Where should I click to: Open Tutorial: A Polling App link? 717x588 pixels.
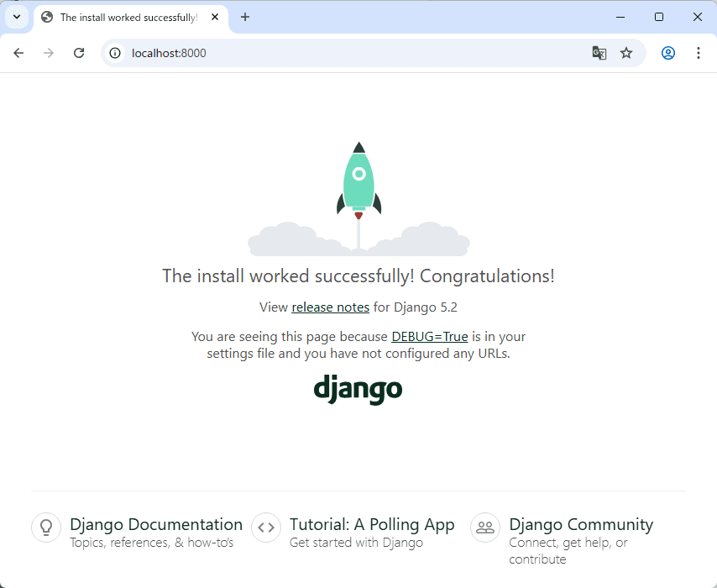point(372,524)
